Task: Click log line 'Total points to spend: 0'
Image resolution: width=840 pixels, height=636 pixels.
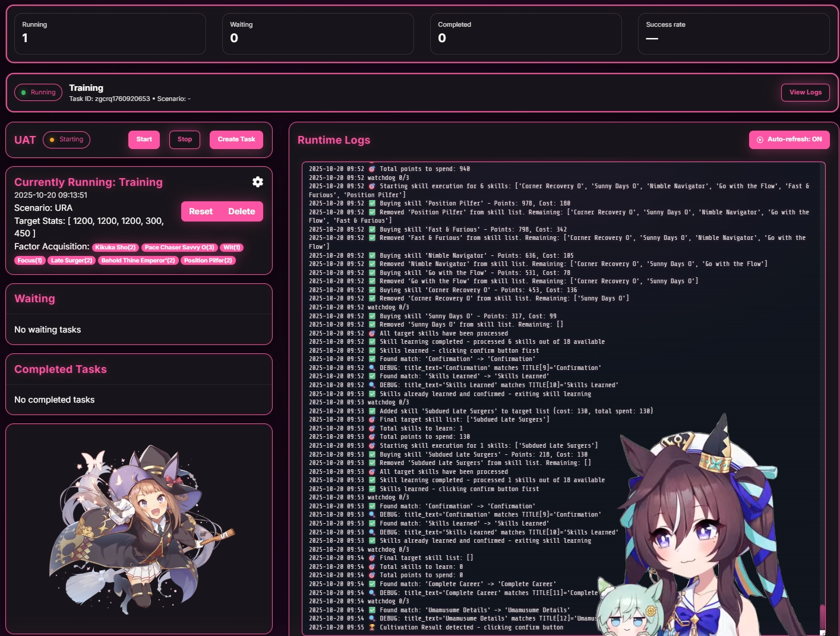Action: [386, 575]
